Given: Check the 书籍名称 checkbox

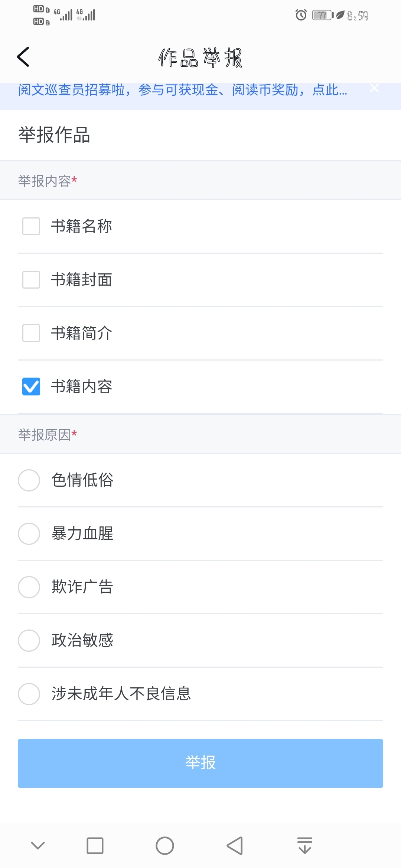Looking at the screenshot, I should [x=31, y=226].
